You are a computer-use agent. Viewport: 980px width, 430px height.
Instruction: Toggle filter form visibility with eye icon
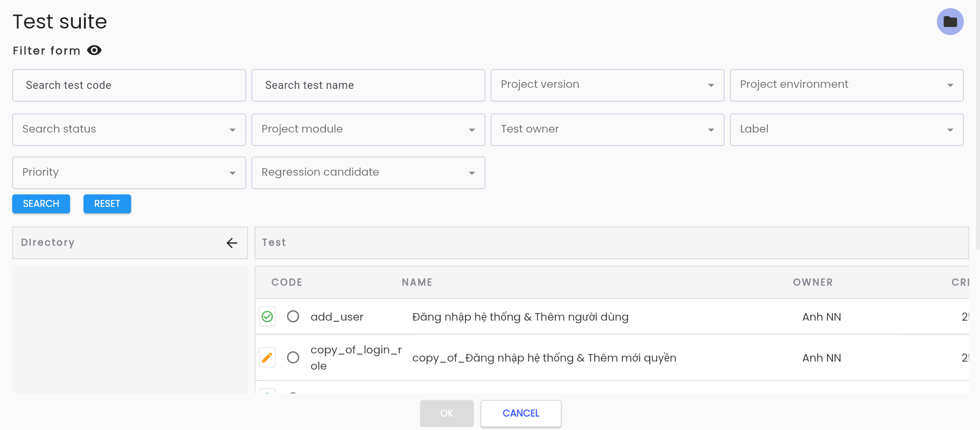pos(94,50)
